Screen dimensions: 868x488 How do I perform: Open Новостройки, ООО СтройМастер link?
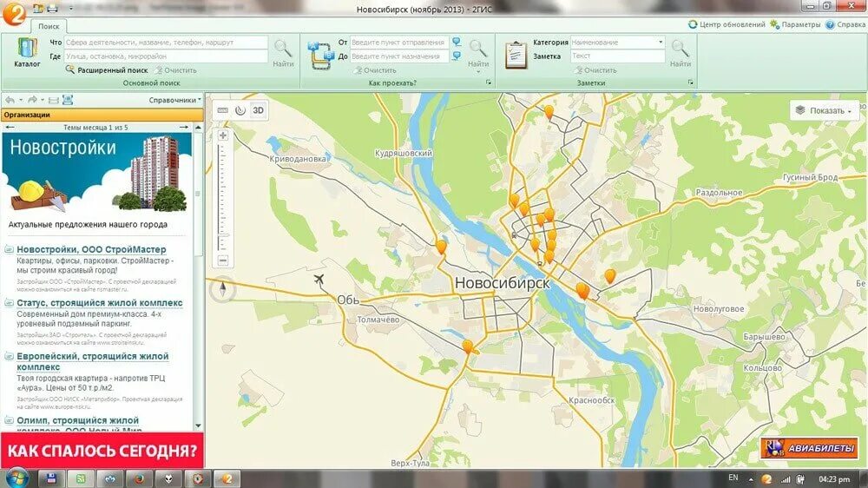(x=91, y=249)
